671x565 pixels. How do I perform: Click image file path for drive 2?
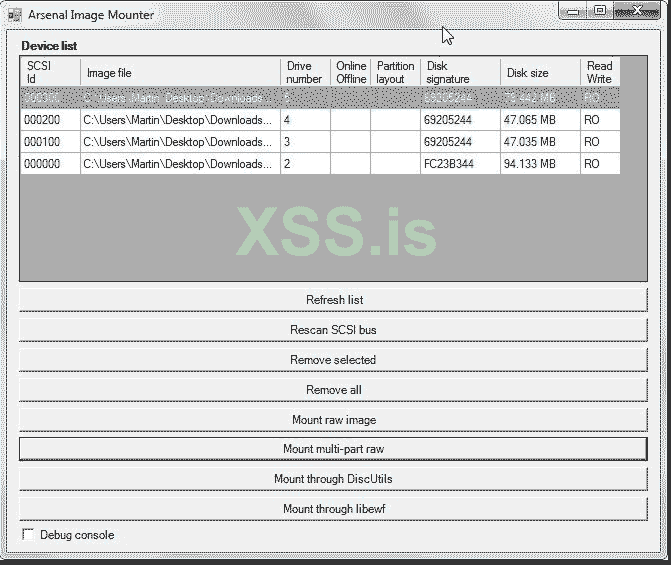[180, 164]
